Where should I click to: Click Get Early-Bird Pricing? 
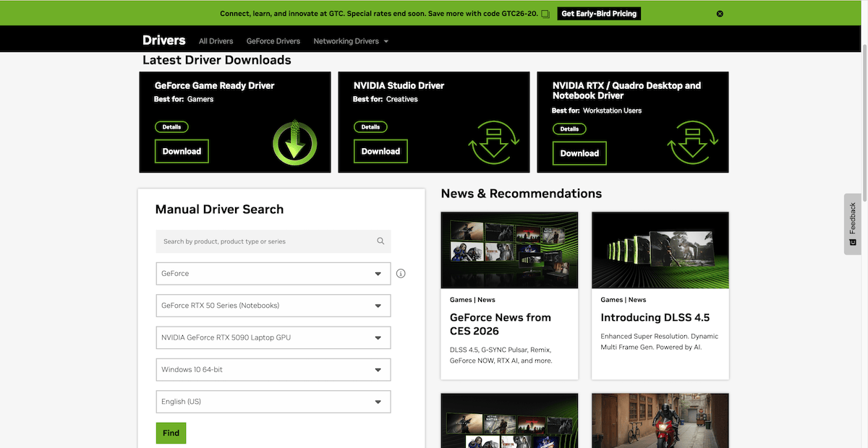(x=598, y=13)
